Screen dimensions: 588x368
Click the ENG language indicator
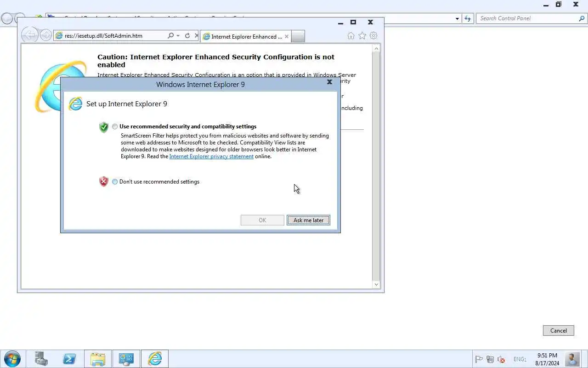520,359
